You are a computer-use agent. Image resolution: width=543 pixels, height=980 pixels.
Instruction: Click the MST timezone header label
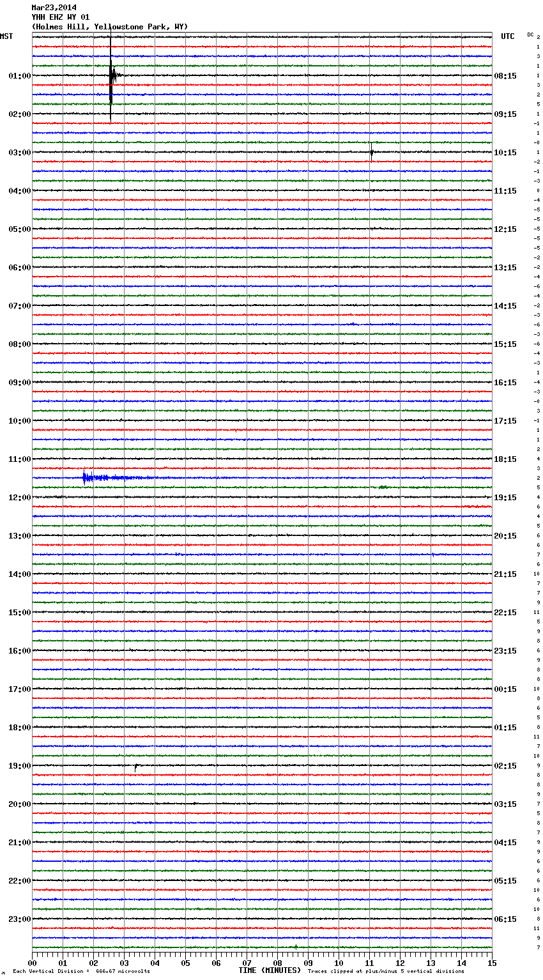coord(6,36)
